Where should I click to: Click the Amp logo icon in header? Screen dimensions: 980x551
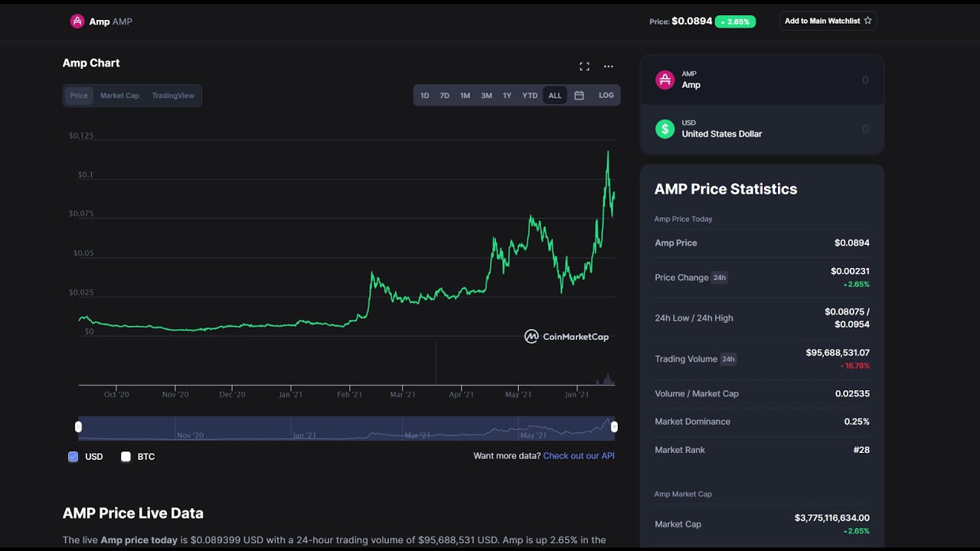(77, 21)
